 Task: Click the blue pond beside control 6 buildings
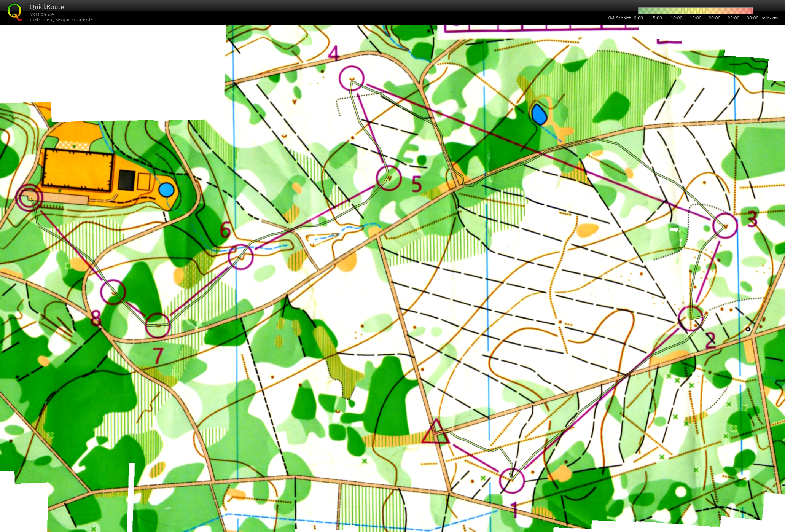click(x=166, y=190)
